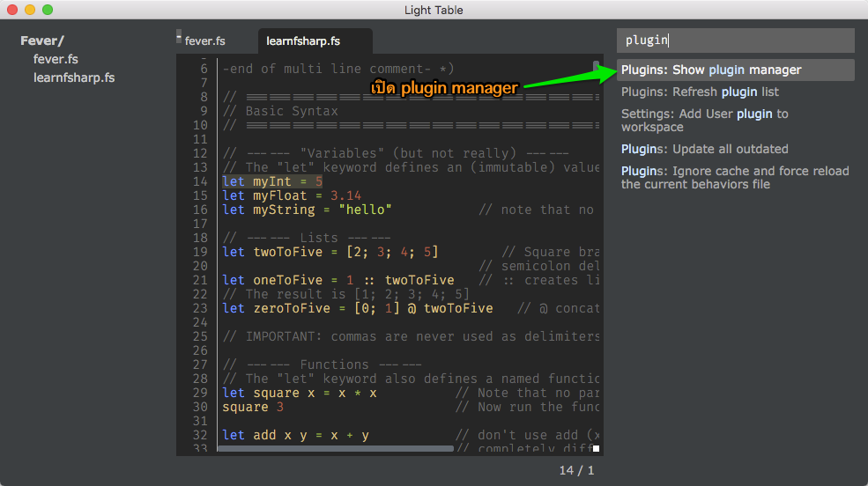Image resolution: width=868 pixels, height=486 pixels.
Task: Click the 'let myString = "hello"' line
Action: tap(307, 210)
